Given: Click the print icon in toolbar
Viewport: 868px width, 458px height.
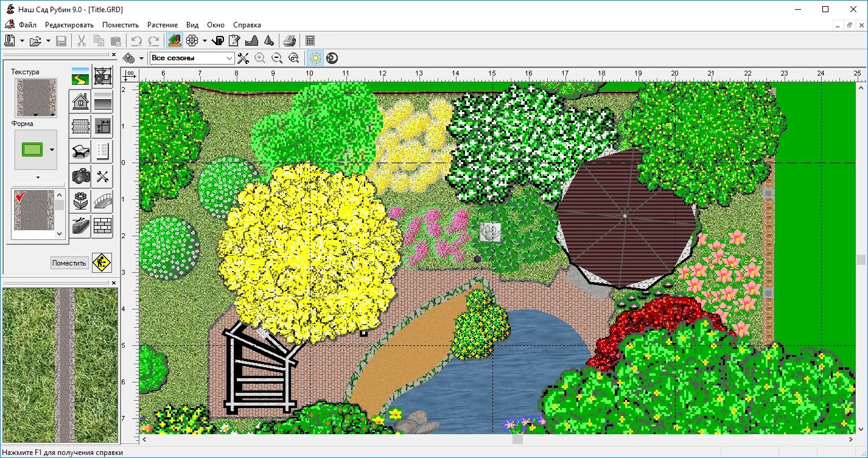Looking at the screenshot, I should point(290,41).
